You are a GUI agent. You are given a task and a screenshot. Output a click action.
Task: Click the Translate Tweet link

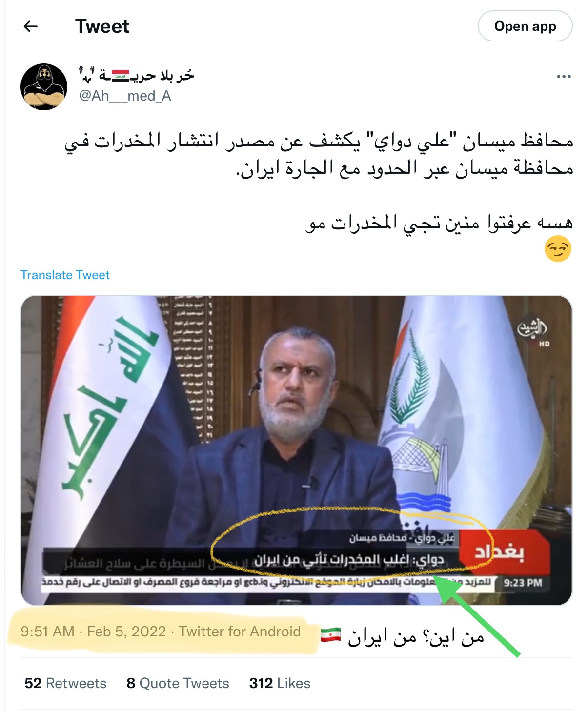click(x=65, y=275)
